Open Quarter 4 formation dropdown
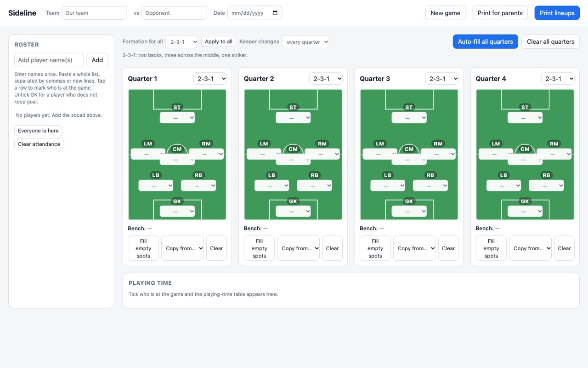The width and height of the screenshot is (588, 368). pos(558,79)
